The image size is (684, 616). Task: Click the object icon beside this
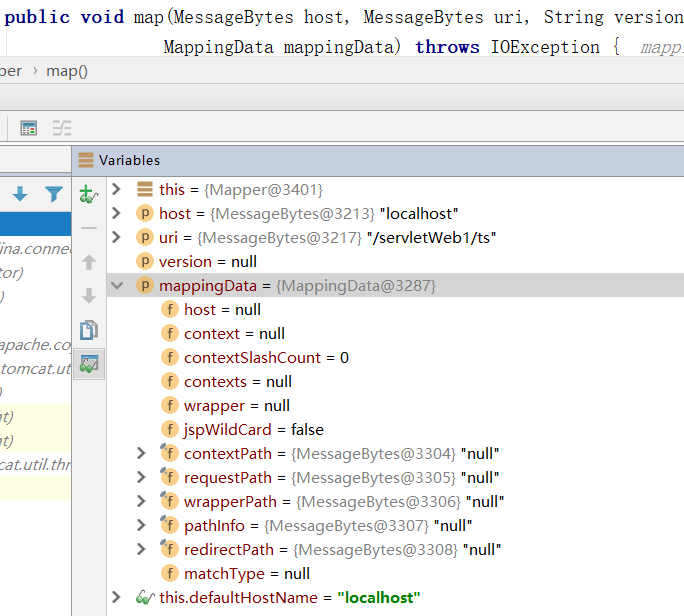pyautogui.click(x=145, y=189)
